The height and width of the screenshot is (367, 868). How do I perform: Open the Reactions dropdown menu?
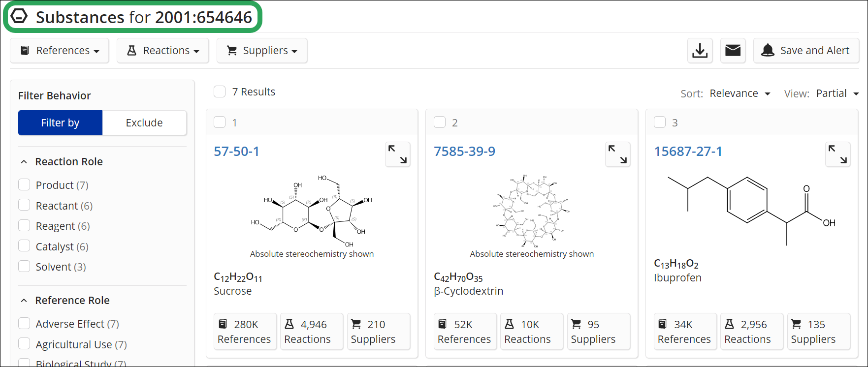point(162,51)
